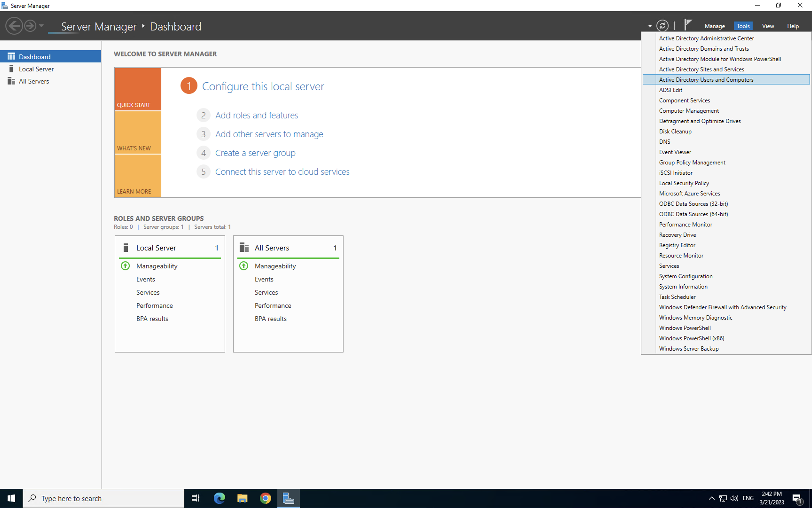
Task: Click Manageability status icon in Local Server tile
Action: coord(125,266)
